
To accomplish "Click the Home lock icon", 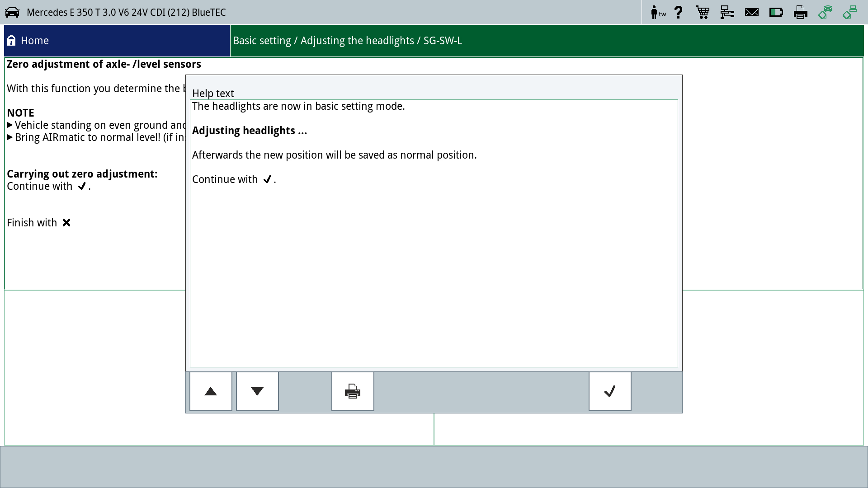I will tap(11, 41).
